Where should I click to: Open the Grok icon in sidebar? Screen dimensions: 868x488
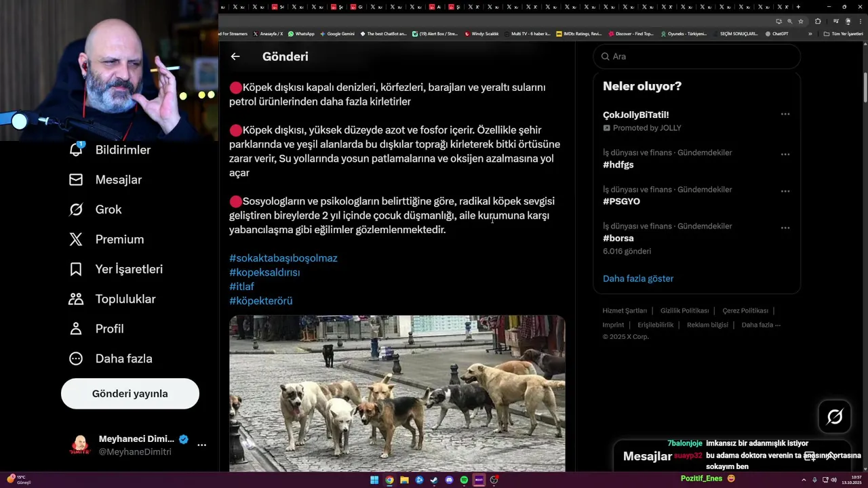[76, 209]
